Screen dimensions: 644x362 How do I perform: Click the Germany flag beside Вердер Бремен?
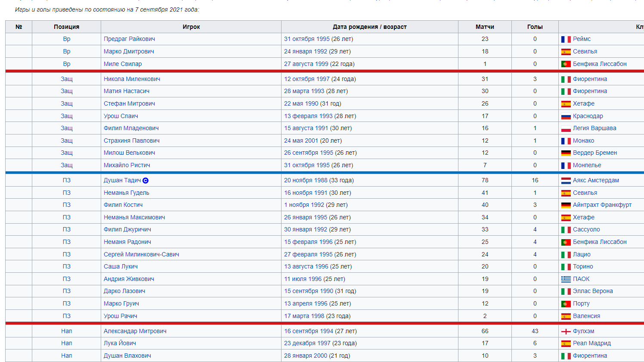(x=566, y=153)
